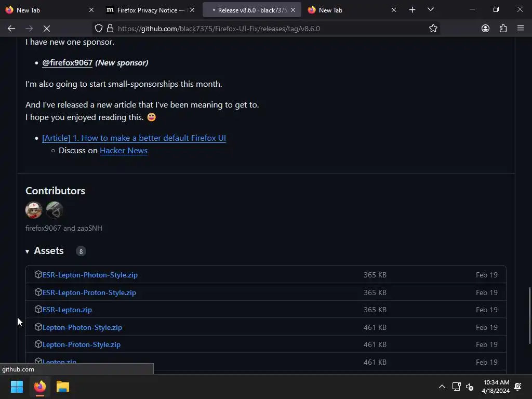List all tabs dropdown arrow
The image size is (532, 399).
click(431, 9)
